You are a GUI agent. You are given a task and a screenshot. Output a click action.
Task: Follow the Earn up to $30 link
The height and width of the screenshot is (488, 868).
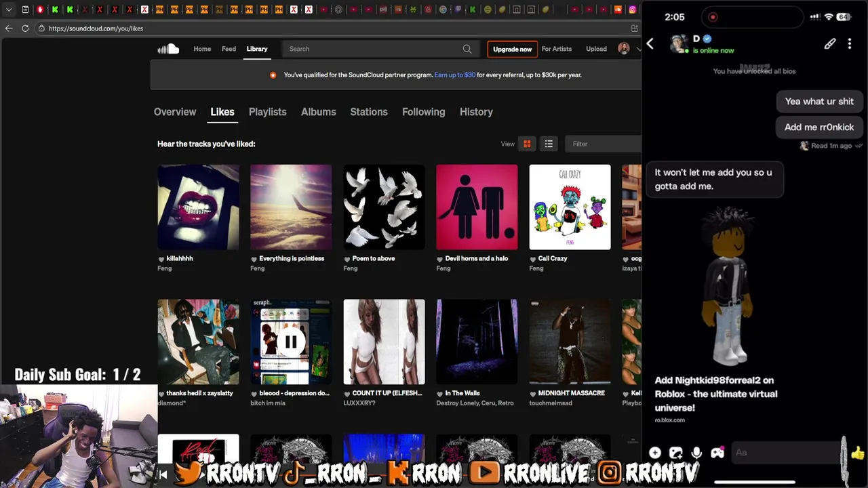(x=455, y=75)
